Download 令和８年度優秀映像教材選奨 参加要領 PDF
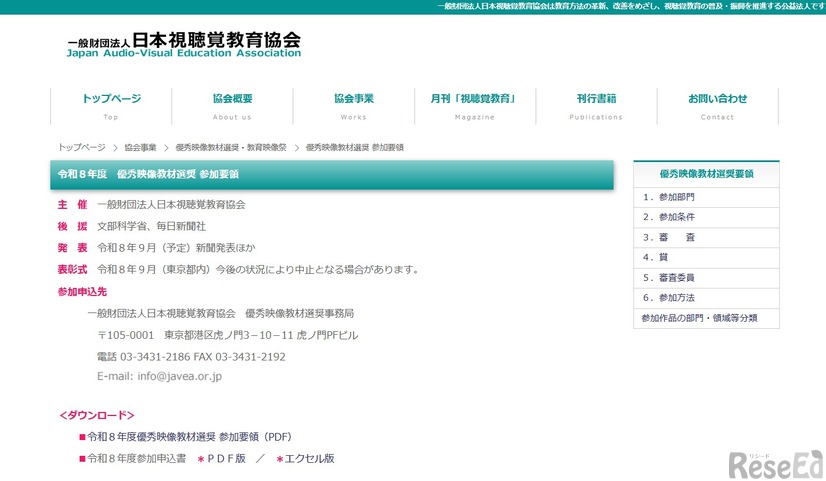The image size is (826, 481). point(189,437)
